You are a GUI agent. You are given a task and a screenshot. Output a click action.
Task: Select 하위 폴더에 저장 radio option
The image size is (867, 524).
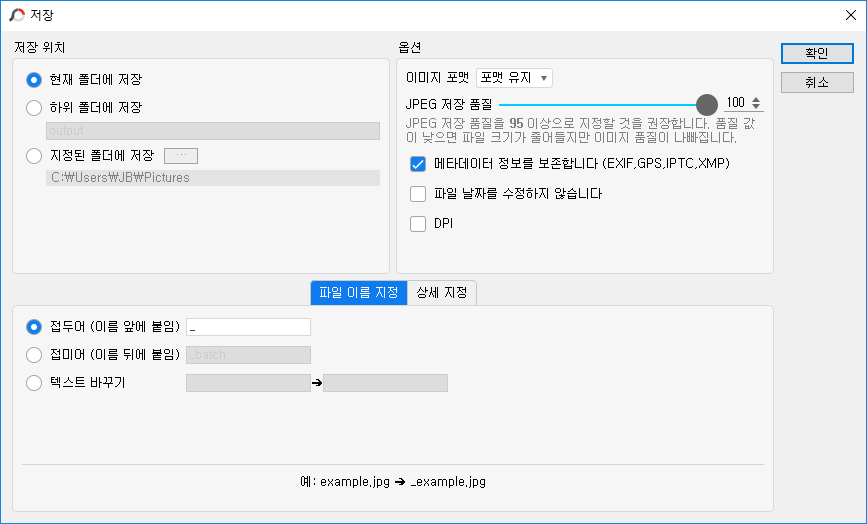pyautogui.click(x=34, y=107)
